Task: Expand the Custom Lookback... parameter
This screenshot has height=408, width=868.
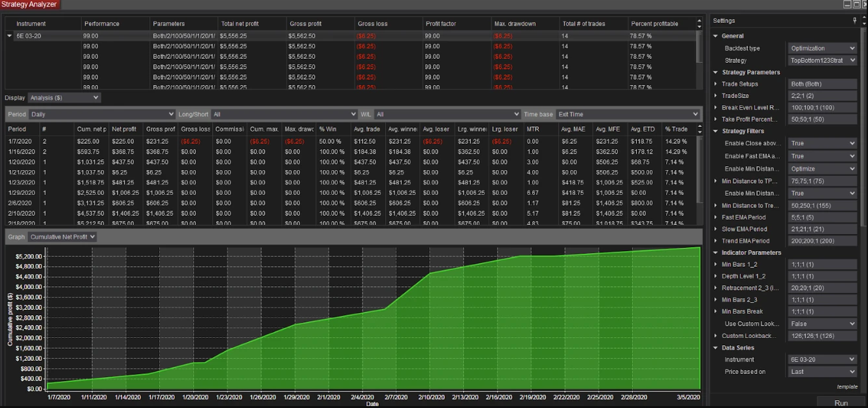Action: point(716,336)
